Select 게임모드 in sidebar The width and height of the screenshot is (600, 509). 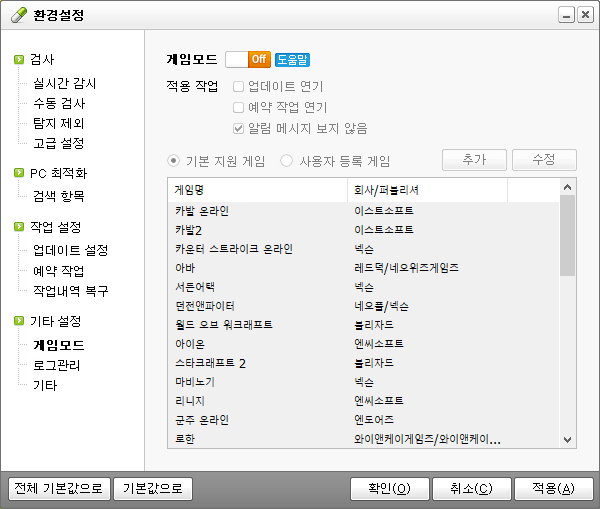pos(58,345)
